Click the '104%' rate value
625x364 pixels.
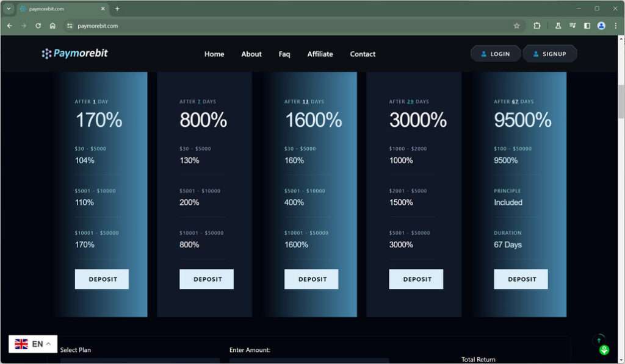coord(84,160)
